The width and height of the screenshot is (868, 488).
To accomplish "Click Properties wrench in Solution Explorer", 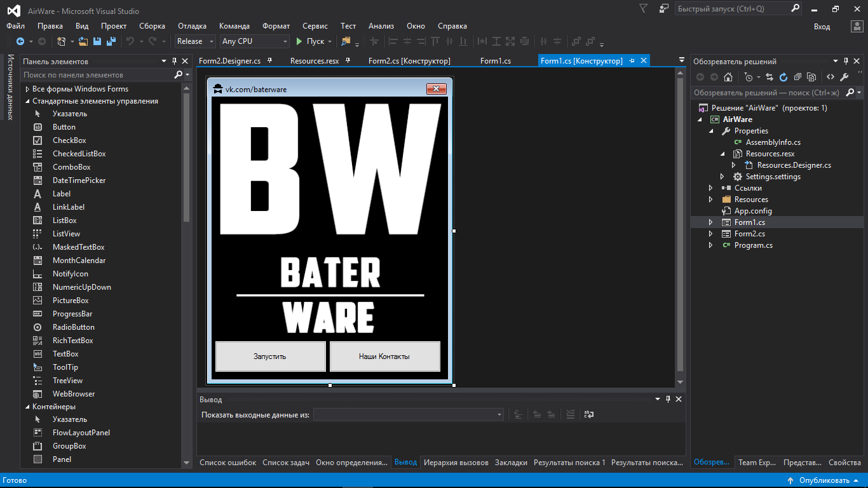I will pyautogui.click(x=844, y=77).
